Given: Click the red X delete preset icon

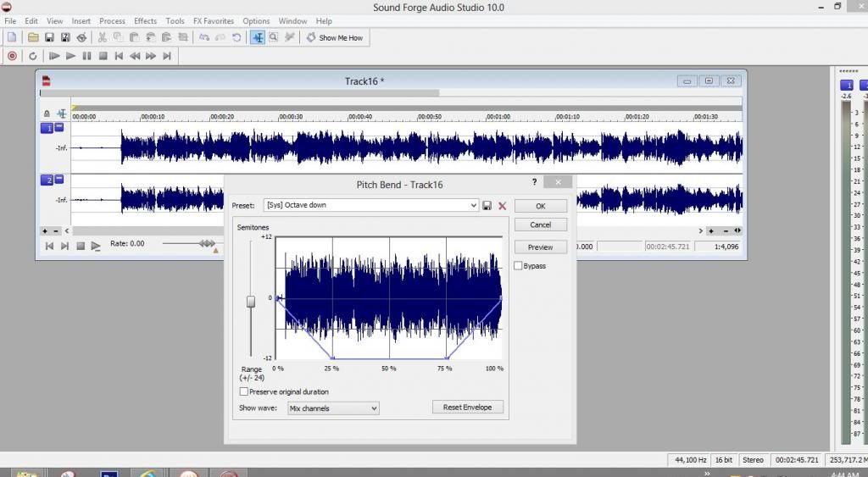Looking at the screenshot, I should point(502,206).
